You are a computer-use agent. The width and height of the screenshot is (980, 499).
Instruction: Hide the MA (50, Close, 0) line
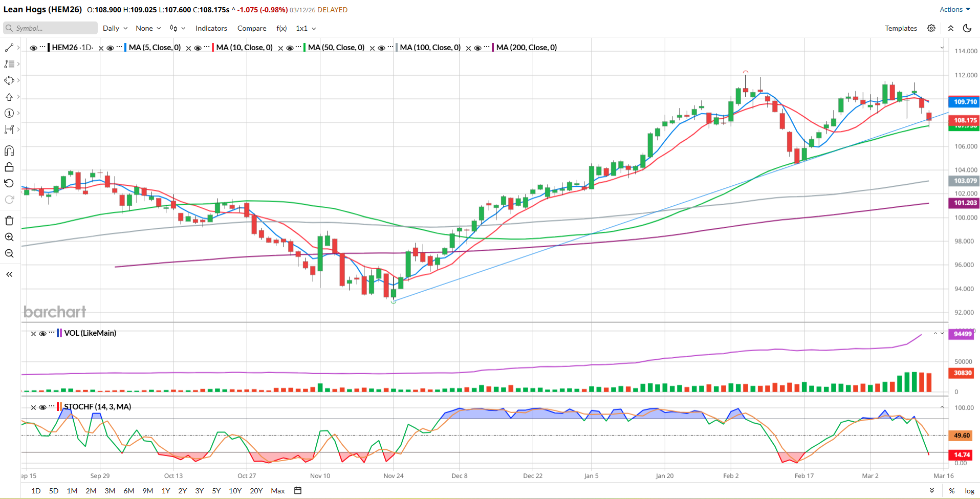point(290,48)
